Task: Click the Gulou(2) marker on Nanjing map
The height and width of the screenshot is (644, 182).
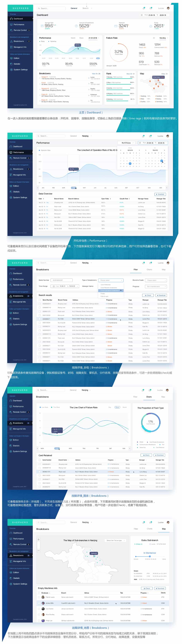Action: [x=94, y=553]
